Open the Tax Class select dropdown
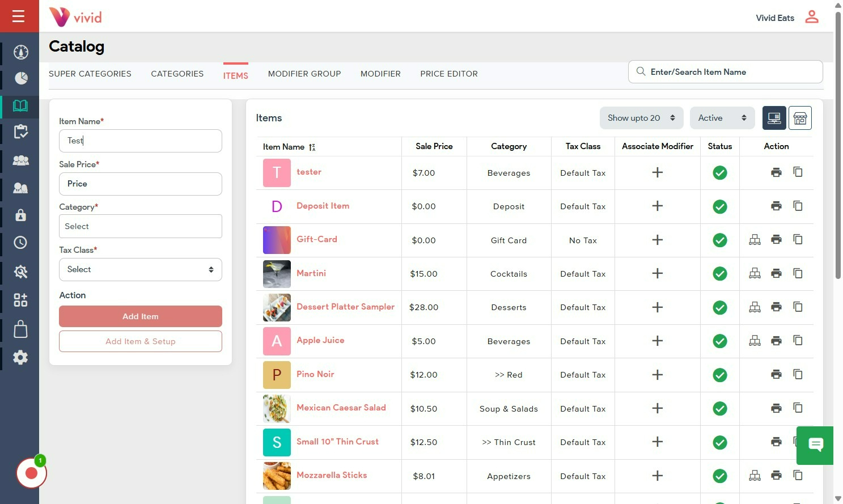843x504 pixels. (141, 269)
